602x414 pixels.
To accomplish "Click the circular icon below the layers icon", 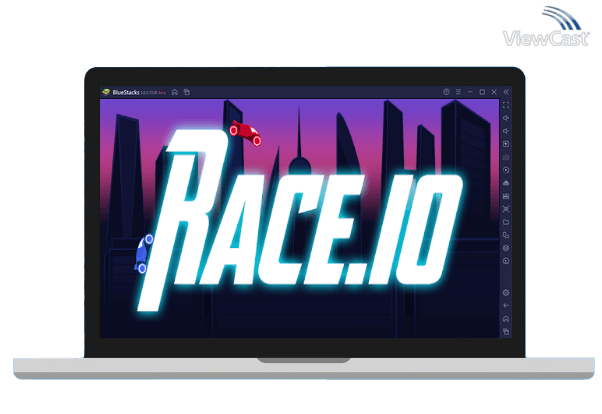I will click(x=506, y=261).
